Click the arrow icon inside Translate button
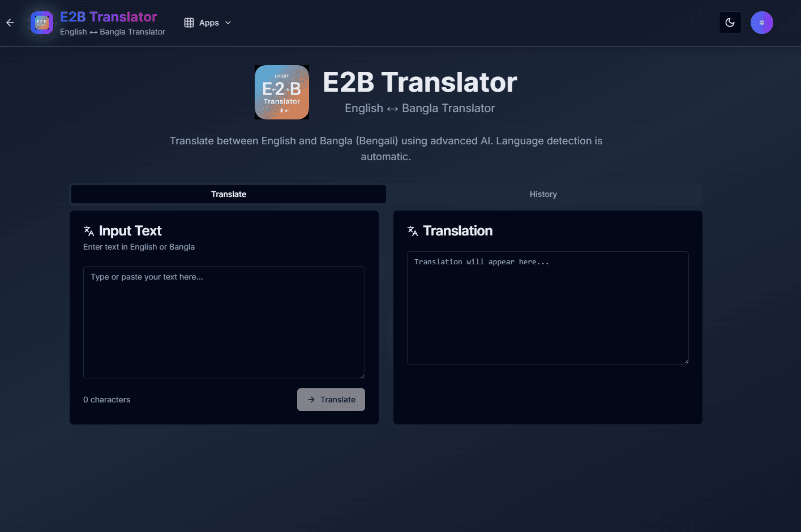This screenshot has height=532, width=801. (x=311, y=400)
